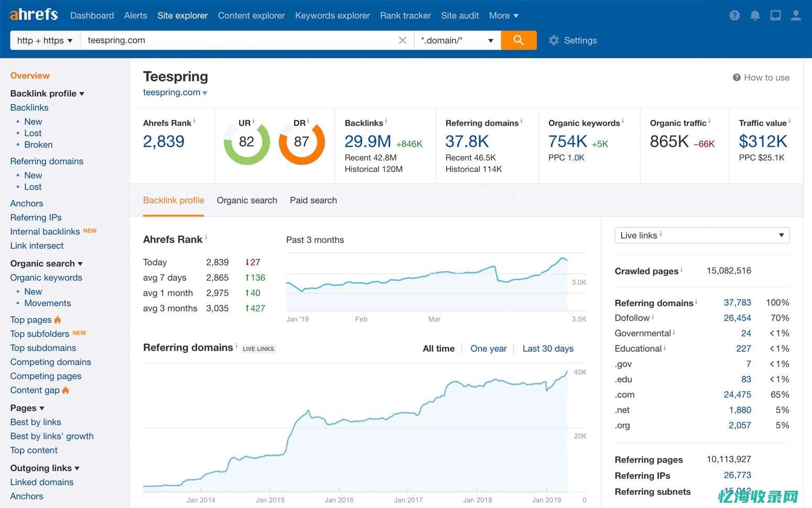The height and width of the screenshot is (508, 812).
Task: Switch to the Organic search tab
Action: point(247,200)
